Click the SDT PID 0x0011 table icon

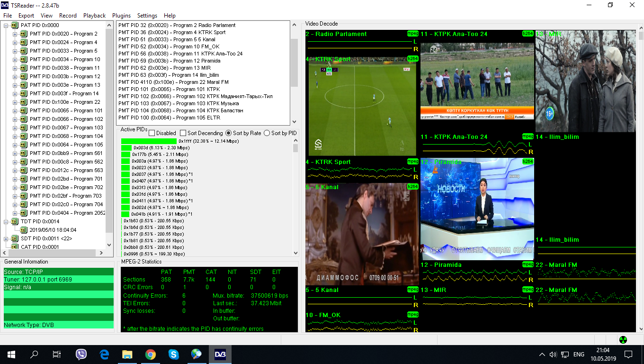[15, 238]
